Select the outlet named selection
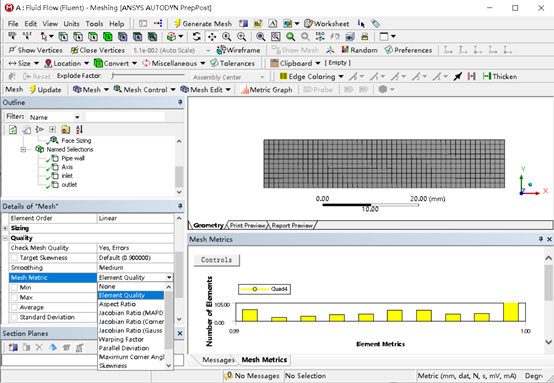The width and height of the screenshot is (554, 383). click(69, 184)
